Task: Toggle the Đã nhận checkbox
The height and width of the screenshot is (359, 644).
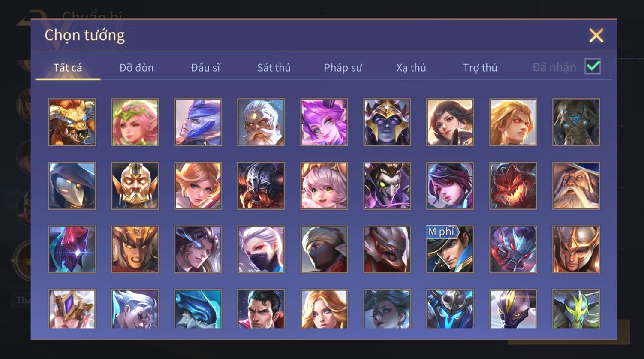Action: [x=593, y=67]
